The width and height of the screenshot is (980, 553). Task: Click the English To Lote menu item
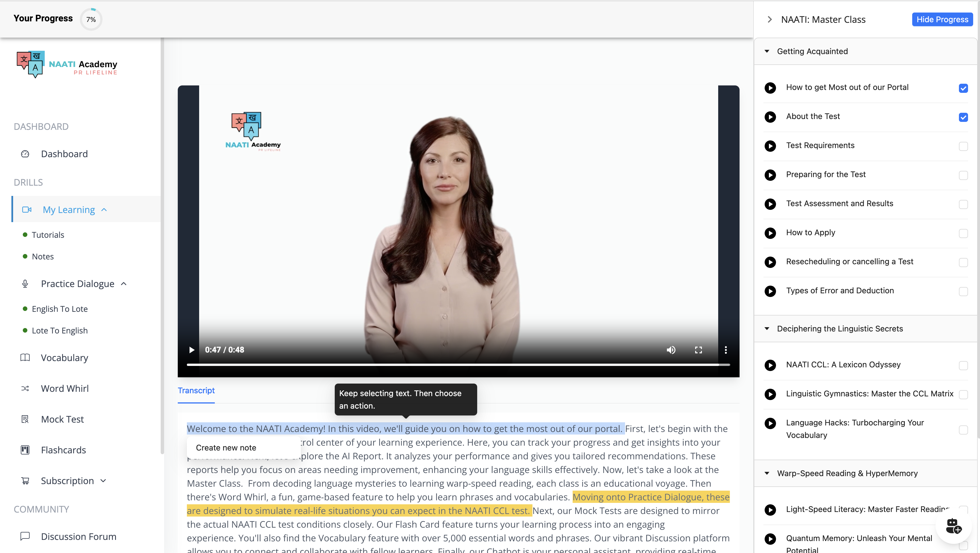tap(60, 308)
